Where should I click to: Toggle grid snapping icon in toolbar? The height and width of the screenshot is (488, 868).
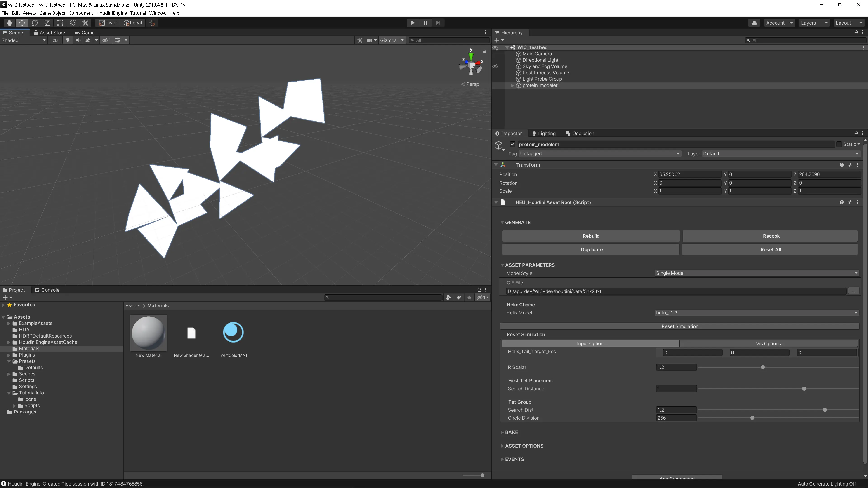click(152, 23)
